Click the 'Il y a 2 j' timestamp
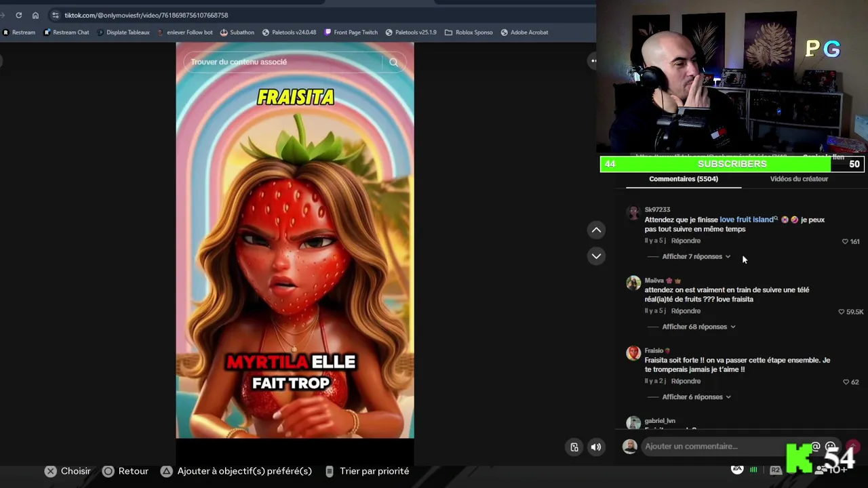This screenshot has height=488, width=868. coord(655,381)
